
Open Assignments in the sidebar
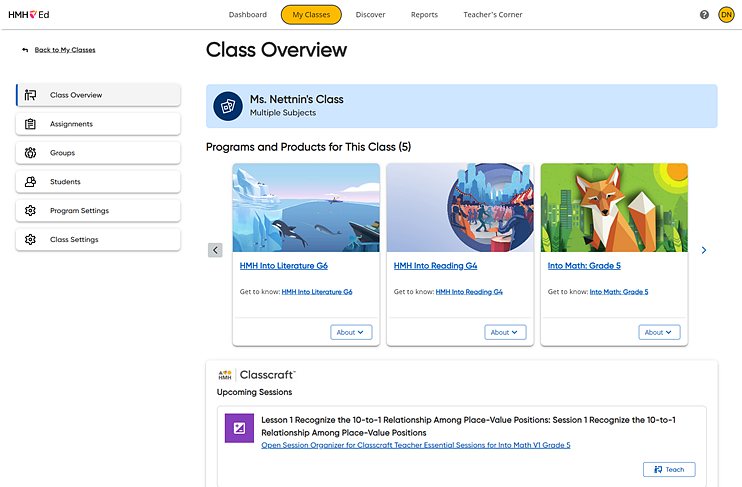(x=98, y=124)
